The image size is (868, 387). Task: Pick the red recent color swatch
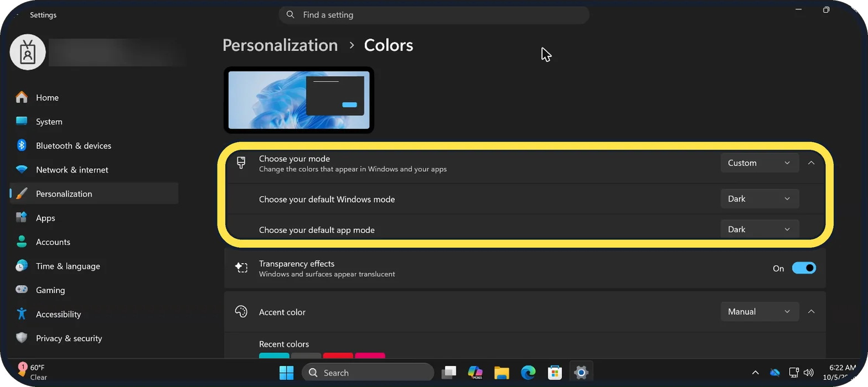338,356
